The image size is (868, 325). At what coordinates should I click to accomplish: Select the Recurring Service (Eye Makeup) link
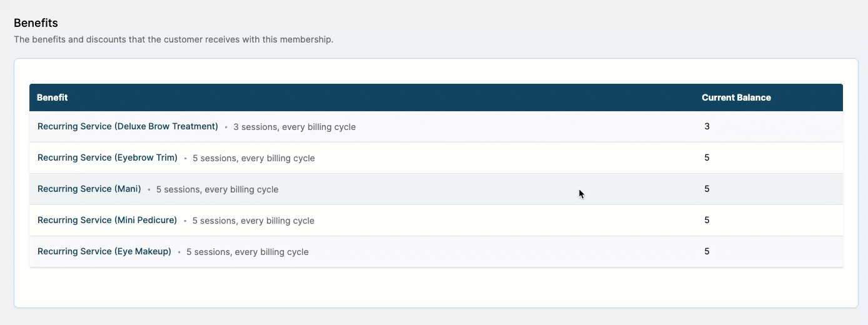(x=104, y=251)
